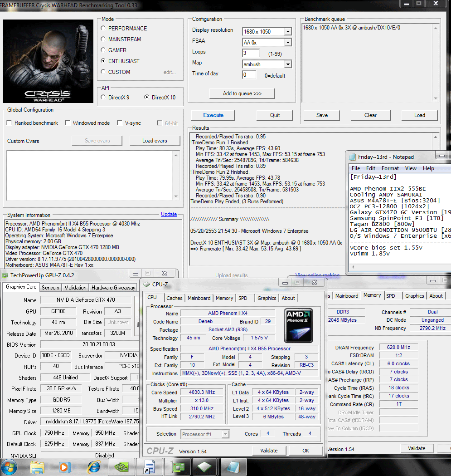The height and width of the screenshot is (476, 451).
Task: Open the FSAA dropdown
Action: (x=288, y=43)
